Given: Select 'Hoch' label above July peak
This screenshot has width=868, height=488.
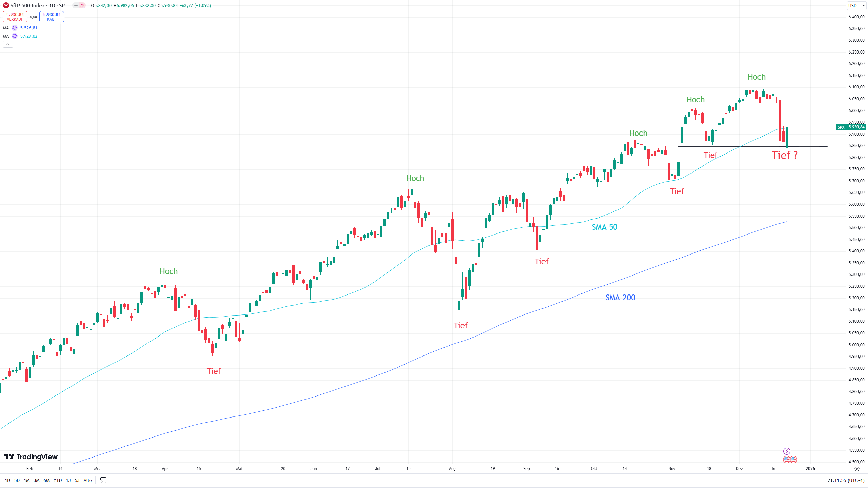Looking at the screenshot, I should point(415,178).
